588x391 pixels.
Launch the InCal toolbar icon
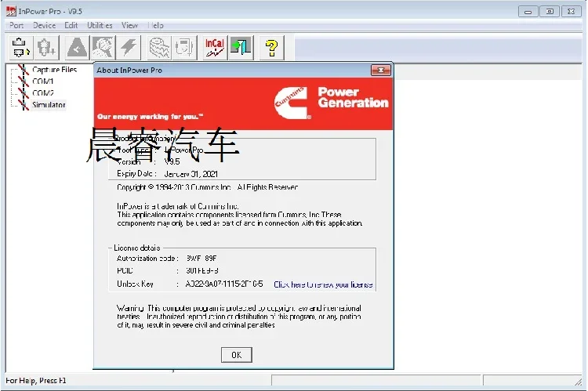[215, 48]
